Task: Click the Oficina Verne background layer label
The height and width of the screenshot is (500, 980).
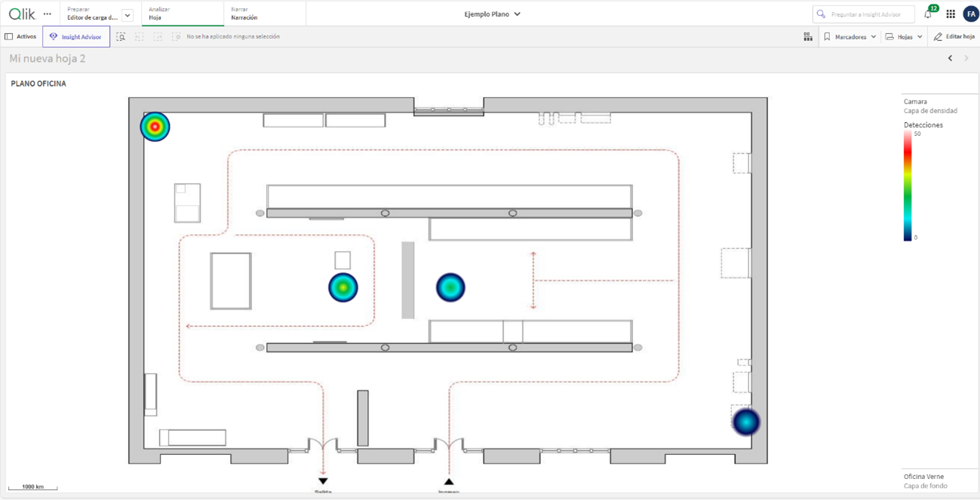Action: pyautogui.click(x=923, y=477)
